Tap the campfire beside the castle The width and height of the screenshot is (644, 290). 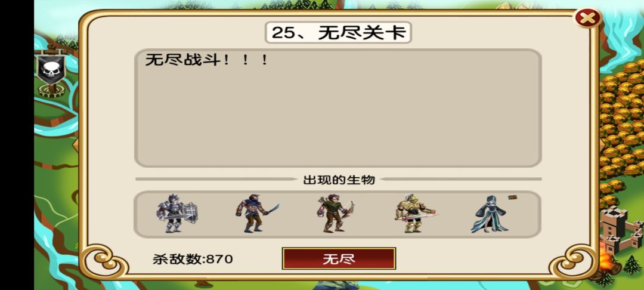click(606, 261)
